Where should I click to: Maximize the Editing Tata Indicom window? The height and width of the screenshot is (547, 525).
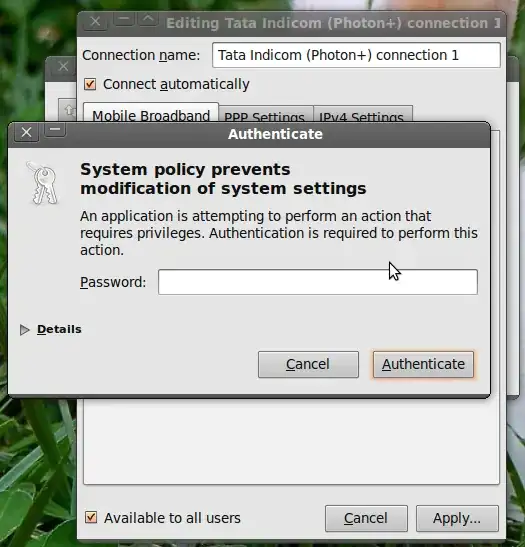(x=149, y=19)
